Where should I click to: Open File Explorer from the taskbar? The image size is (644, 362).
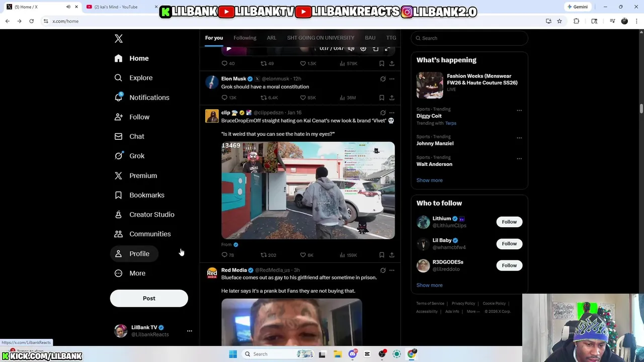click(338, 354)
